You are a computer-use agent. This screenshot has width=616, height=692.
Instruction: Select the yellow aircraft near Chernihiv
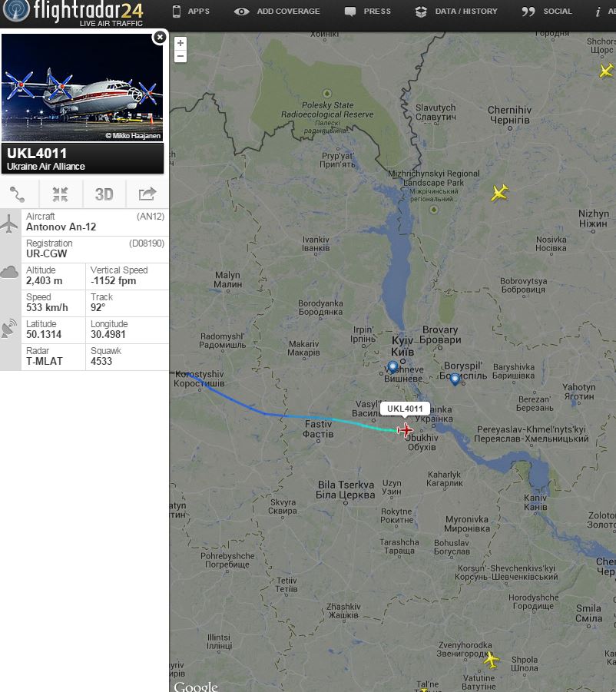(499, 193)
